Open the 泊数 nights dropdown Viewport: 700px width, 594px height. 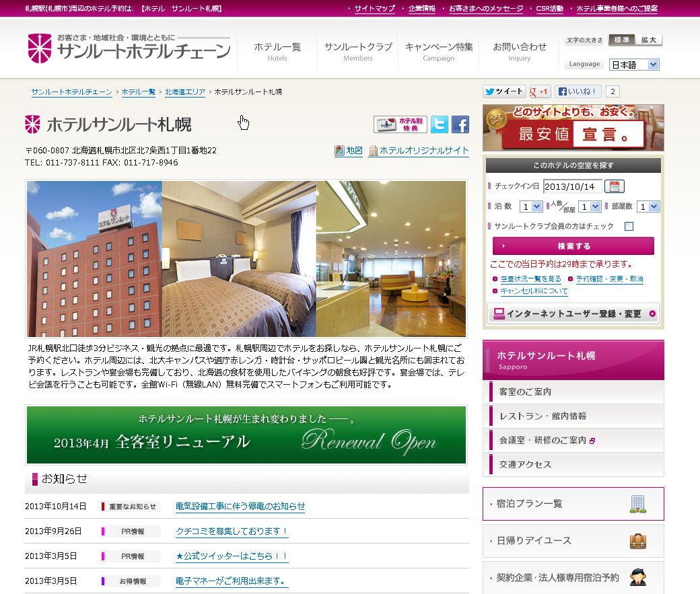531,207
